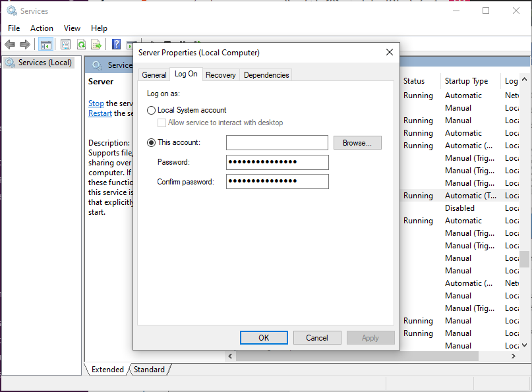Go back using the toolbar arrow
The image size is (532, 392).
tap(10, 44)
